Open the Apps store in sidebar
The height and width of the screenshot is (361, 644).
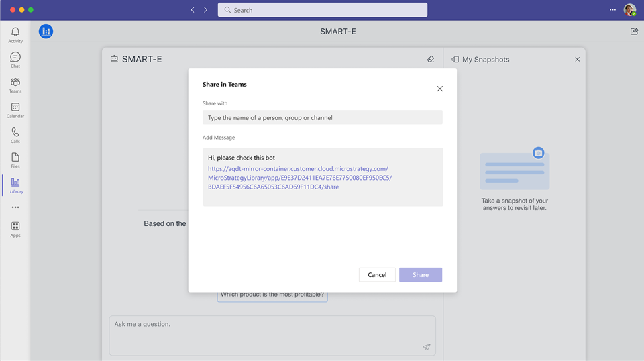pyautogui.click(x=15, y=229)
